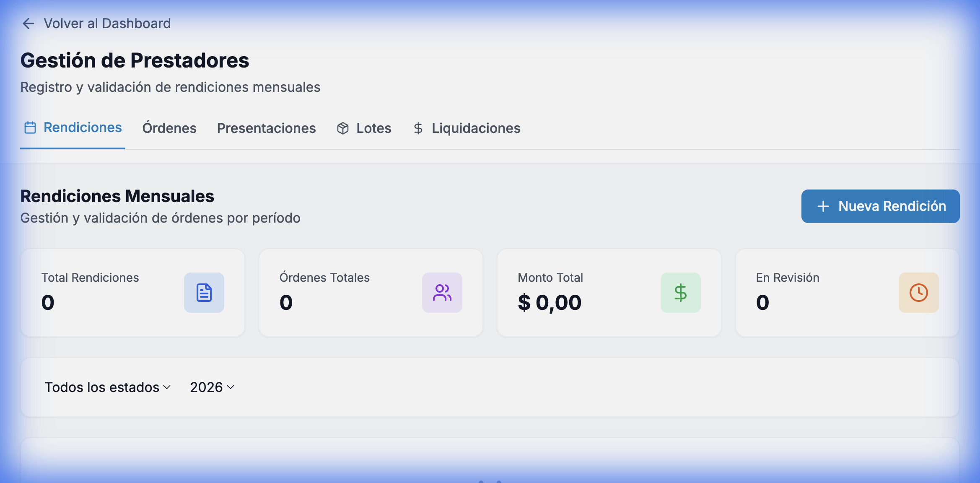
Task: Select the Lotes tab
Action: (373, 128)
